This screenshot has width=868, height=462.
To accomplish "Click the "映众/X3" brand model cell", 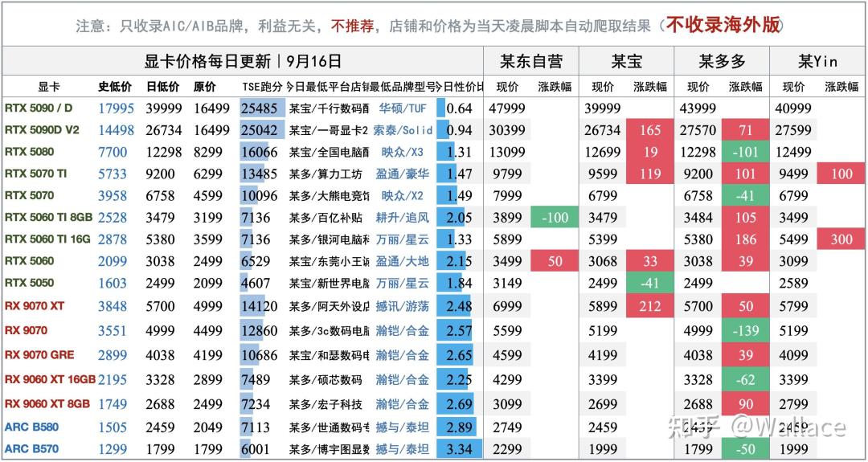I will pos(403,152).
